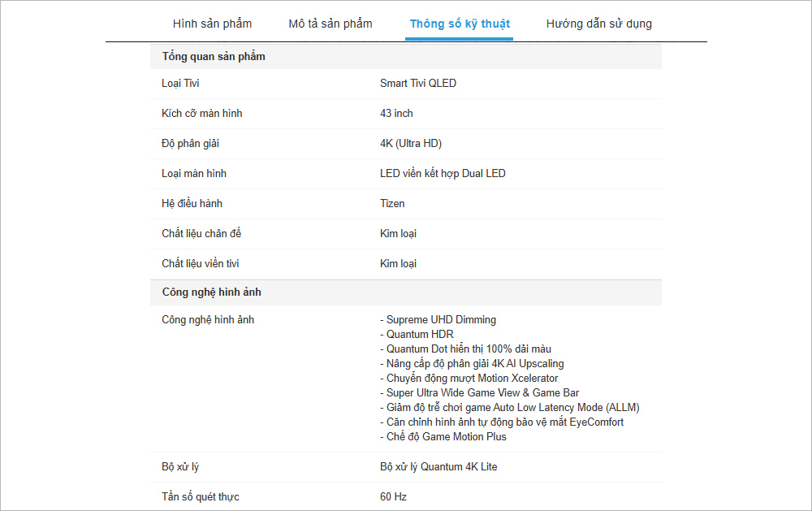
Task: Open the Hình sản phẩm tab
Action: [x=212, y=24]
